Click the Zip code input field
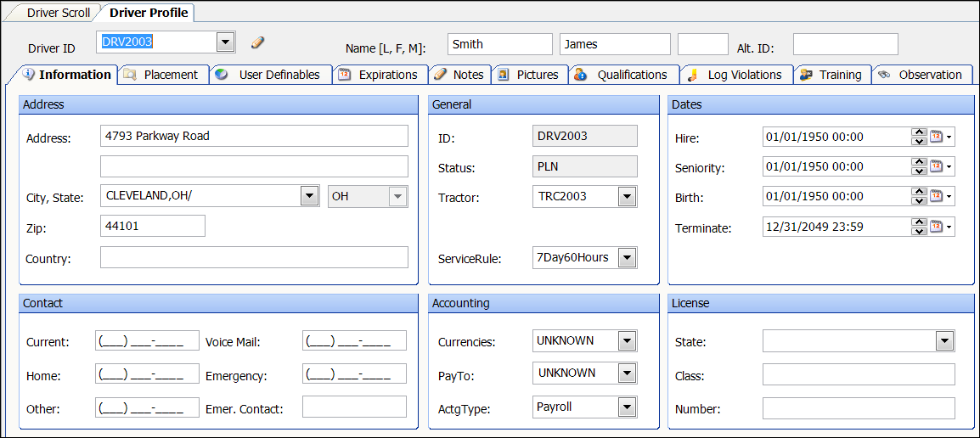The width and height of the screenshot is (980, 438). [x=153, y=226]
